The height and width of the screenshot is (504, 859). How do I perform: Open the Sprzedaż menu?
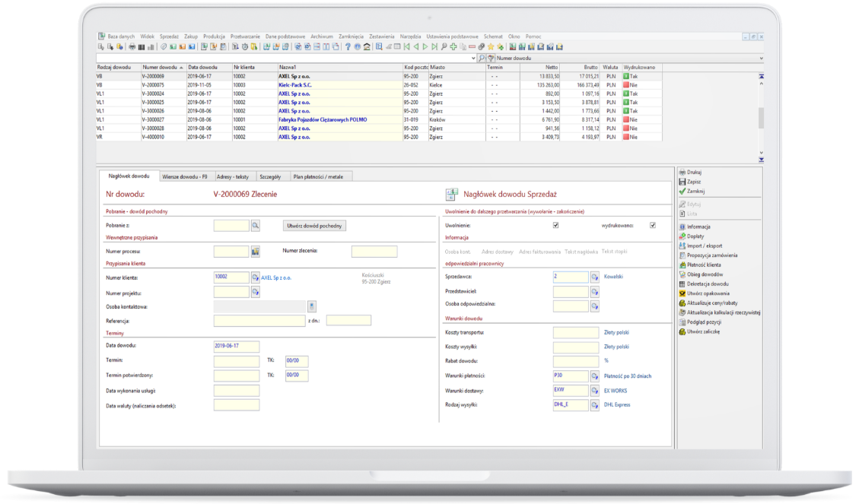[169, 36]
